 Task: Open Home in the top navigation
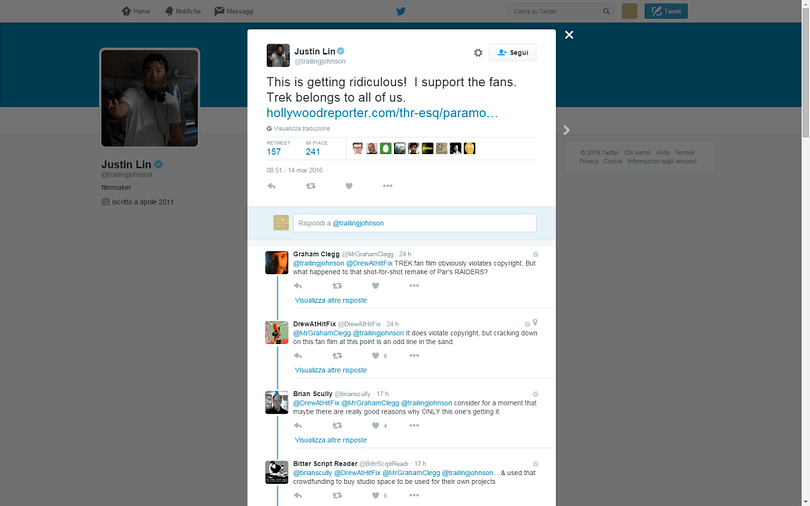[x=136, y=11]
